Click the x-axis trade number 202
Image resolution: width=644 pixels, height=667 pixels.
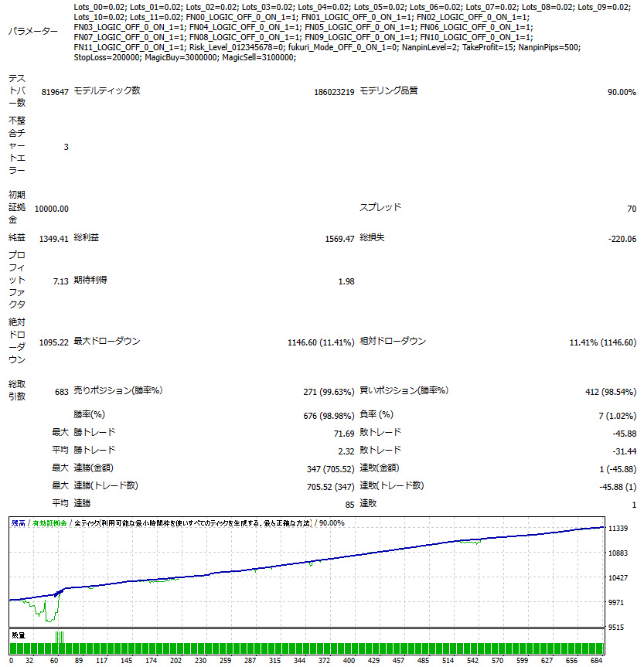point(175,661)
